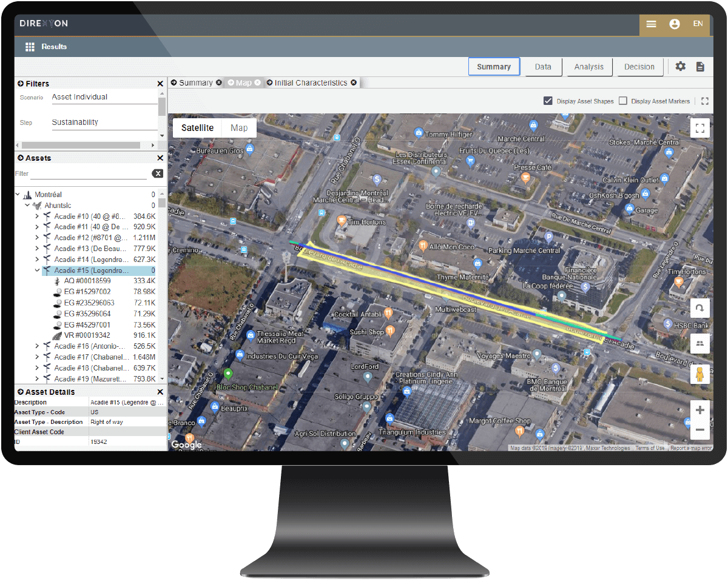
Task: Close the Summary sub-tab
Action: tap(218, 82)
